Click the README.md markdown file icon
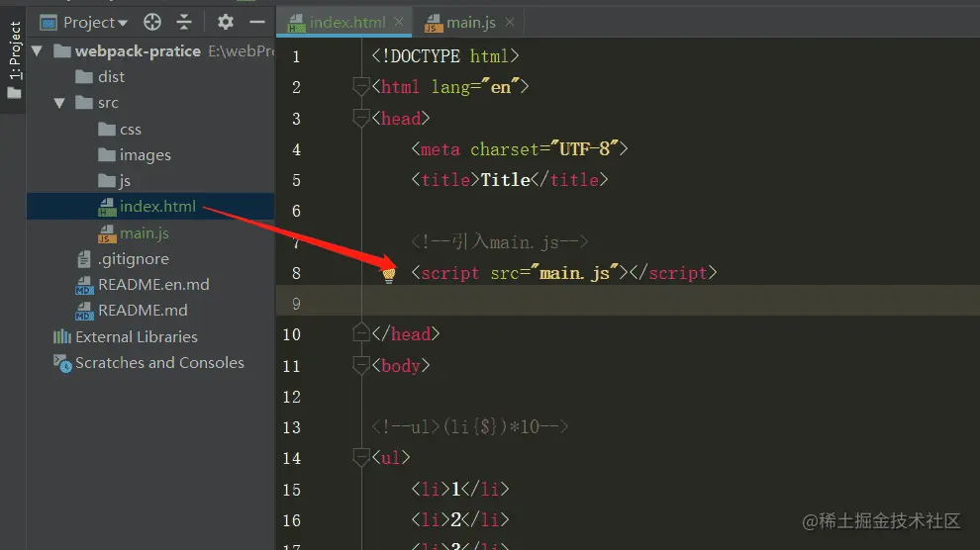 pyautogui.click(x=84, y=311)
